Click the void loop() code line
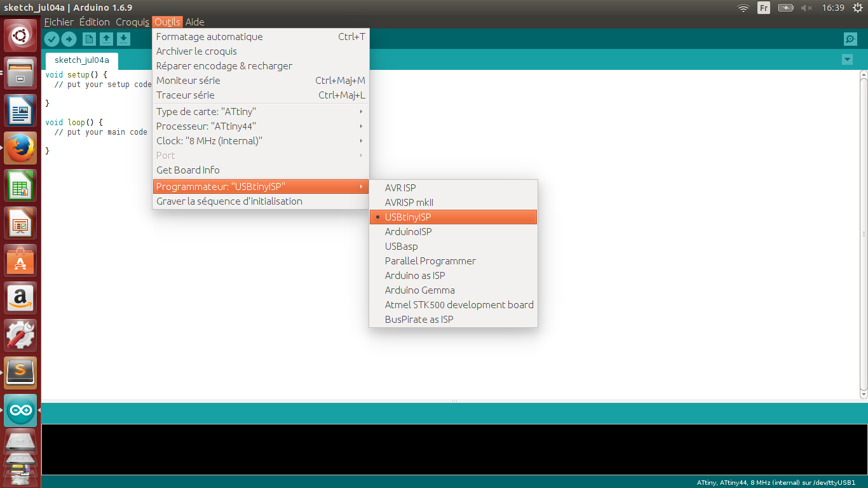 (x=74, y=122)
